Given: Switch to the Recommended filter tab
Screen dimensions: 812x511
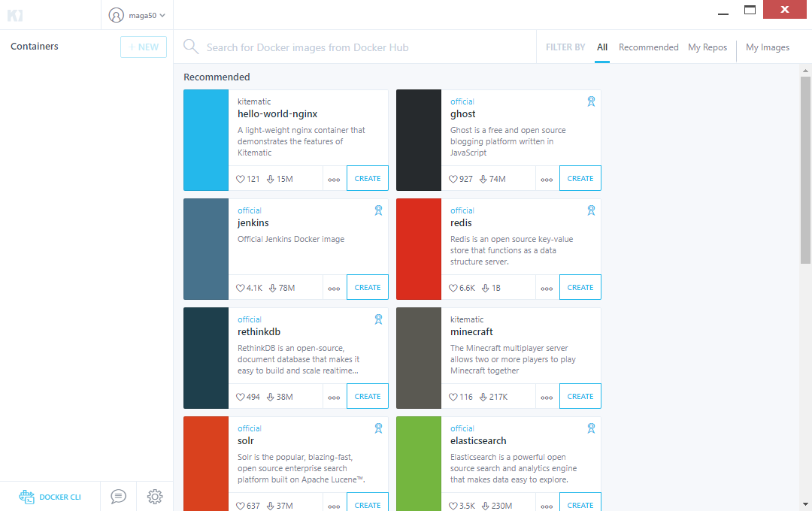Looking at the screenshot, I should 648,47.
